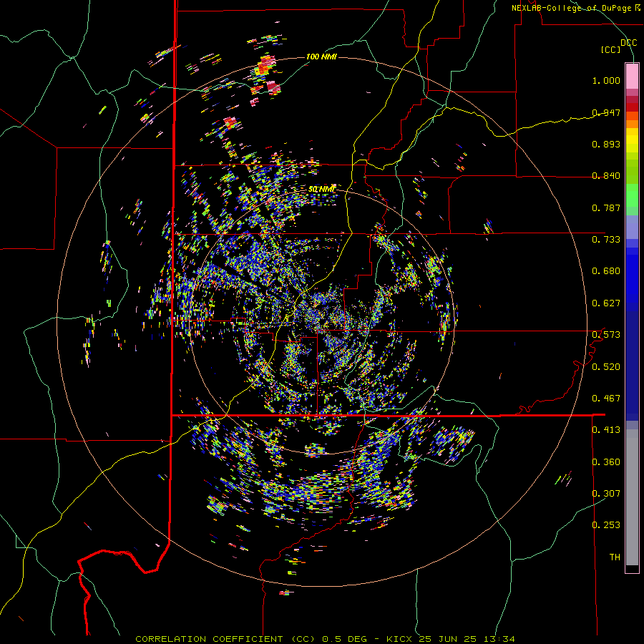
Task: Pick the dark navy 0.520 legend band
Action: click(x=632, y=366)
